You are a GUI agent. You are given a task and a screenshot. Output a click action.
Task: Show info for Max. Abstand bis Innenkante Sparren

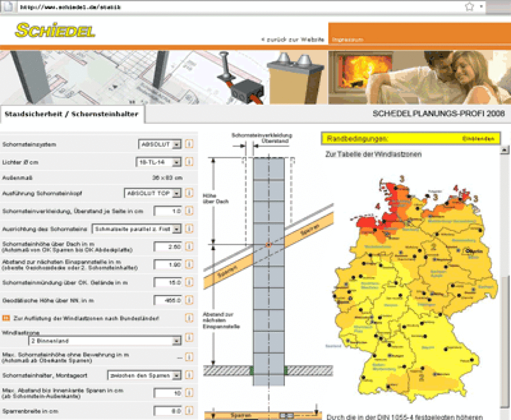189,393
